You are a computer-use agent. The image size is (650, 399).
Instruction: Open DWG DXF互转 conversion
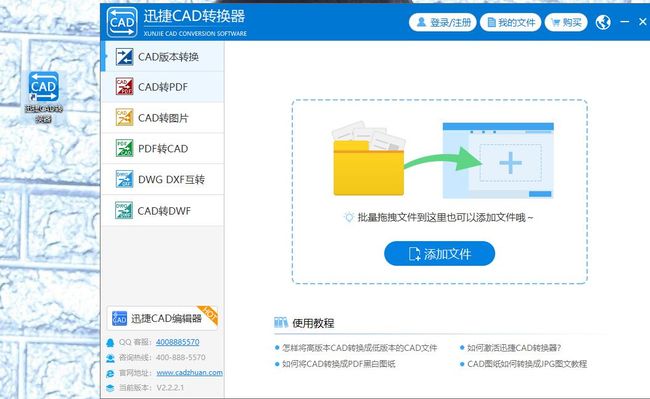(162, 179)
